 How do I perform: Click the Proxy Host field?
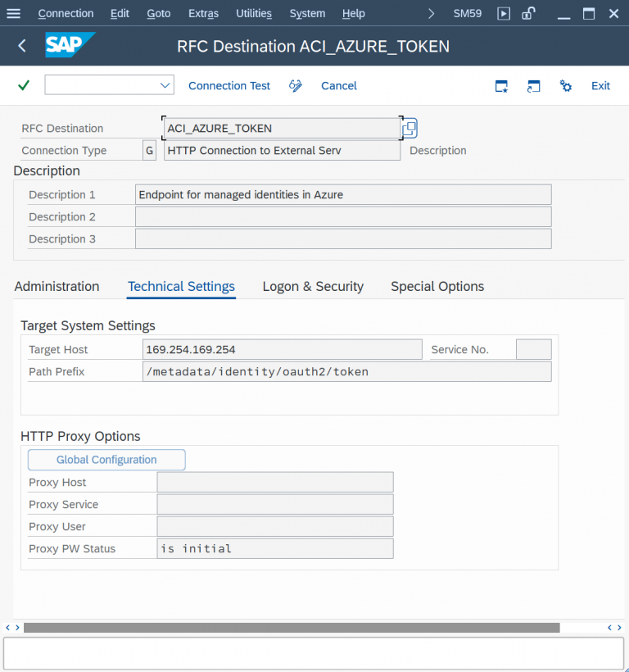tap(275, 482)
